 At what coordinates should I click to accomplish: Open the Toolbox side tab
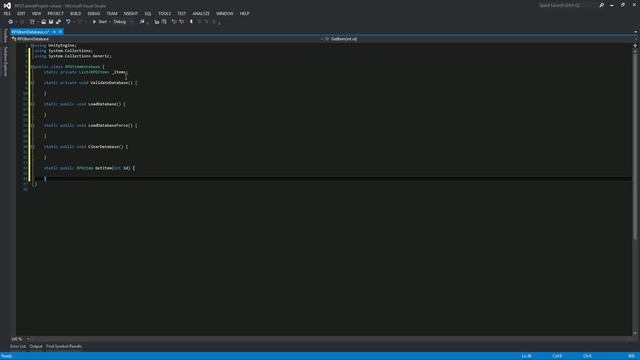(5, 36)
